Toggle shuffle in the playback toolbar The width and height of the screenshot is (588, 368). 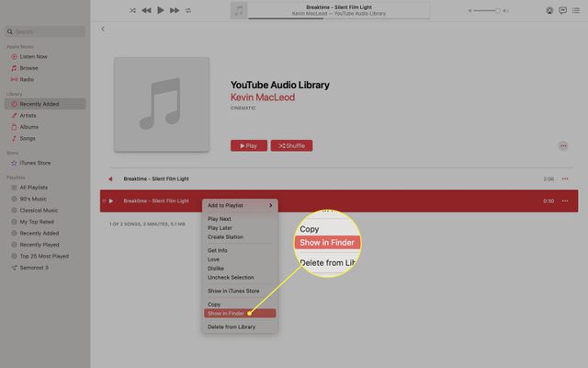click(132, 10)
